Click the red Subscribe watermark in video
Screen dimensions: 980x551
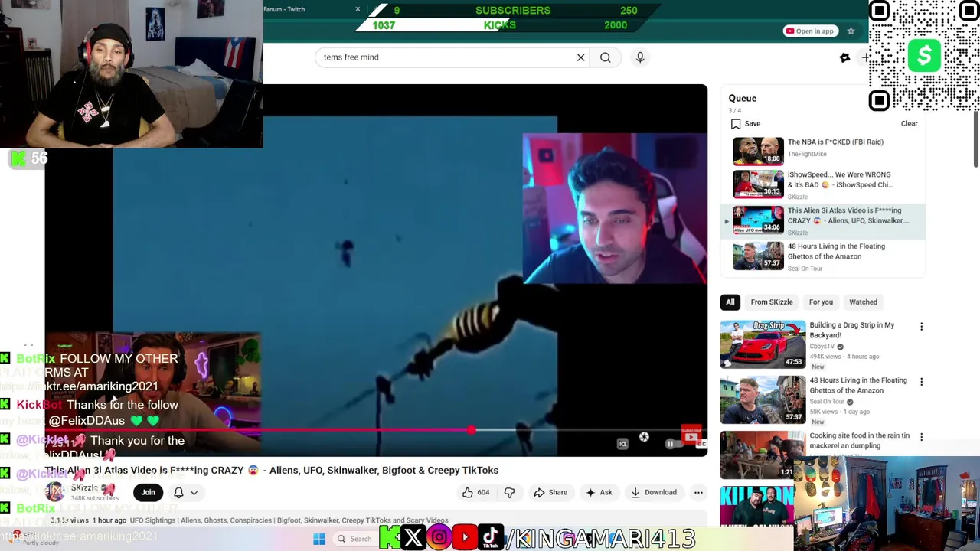(x=691, y=435)
